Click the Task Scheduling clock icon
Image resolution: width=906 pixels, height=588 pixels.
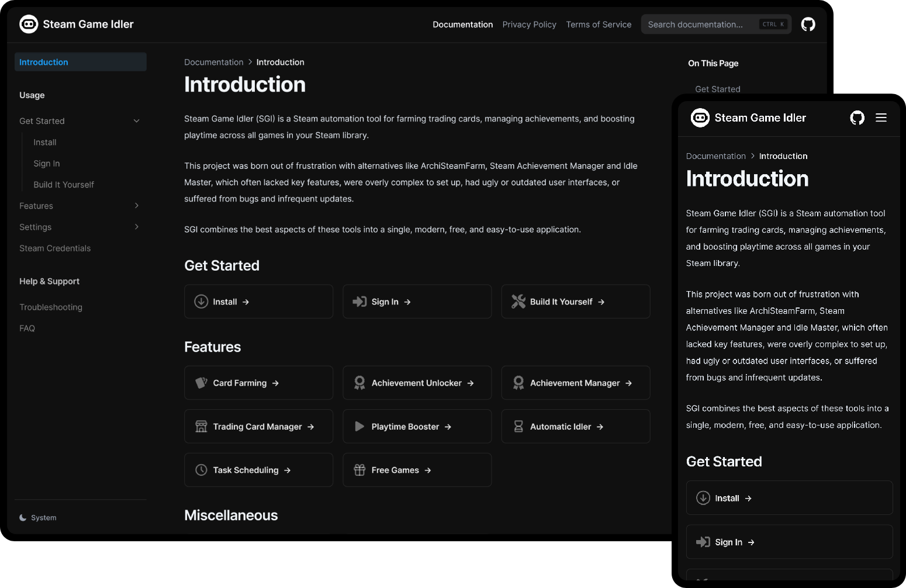201,470
